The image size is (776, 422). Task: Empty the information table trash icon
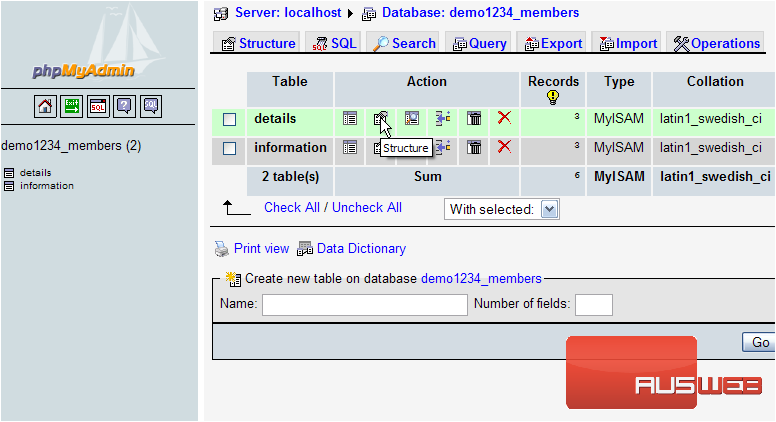point(474,147)
